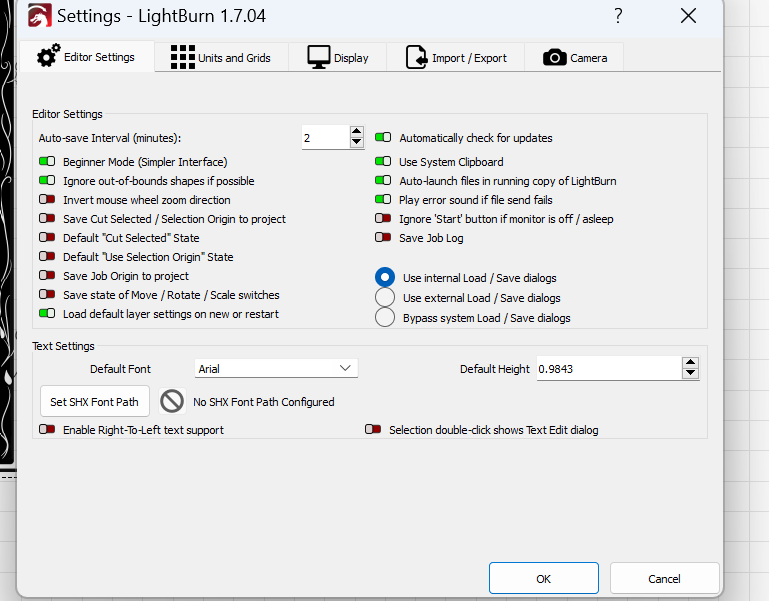
Task: Toggle Default "Cut Selected" State switch
Action: point(47,237)
